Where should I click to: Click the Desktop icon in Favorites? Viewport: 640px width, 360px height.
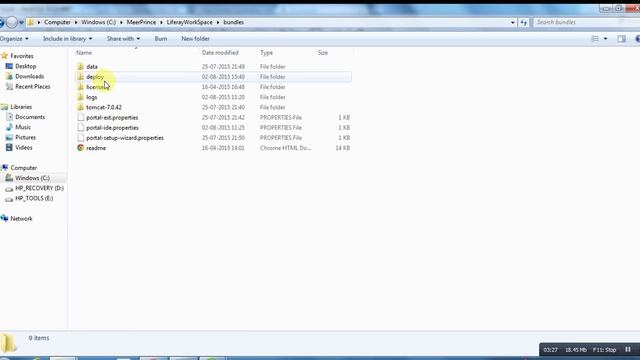pyautogui.click(x=9, y=66)
